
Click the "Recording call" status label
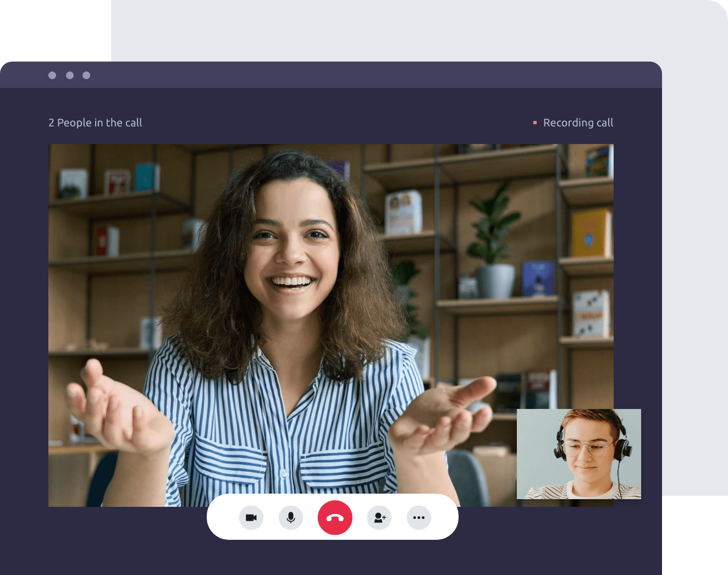pos(578,123)
